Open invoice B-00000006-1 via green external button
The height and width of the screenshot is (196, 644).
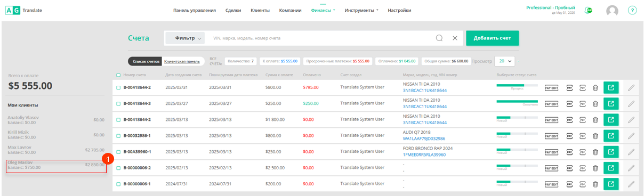pyautogui.click(x=611, y=183)
